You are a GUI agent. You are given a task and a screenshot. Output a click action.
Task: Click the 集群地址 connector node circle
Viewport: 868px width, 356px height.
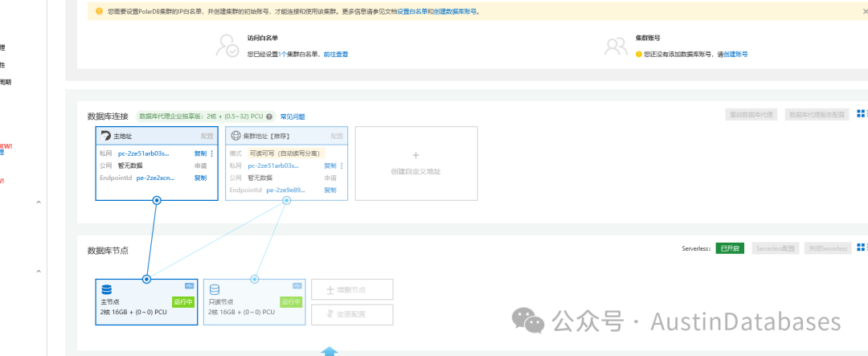pyautogui.click(x=286, y=200)
